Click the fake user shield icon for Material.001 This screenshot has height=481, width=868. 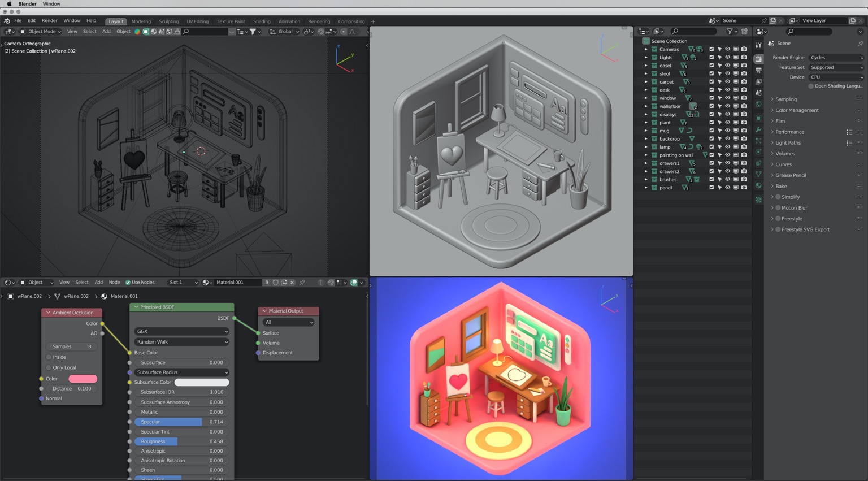coord(275,283)
